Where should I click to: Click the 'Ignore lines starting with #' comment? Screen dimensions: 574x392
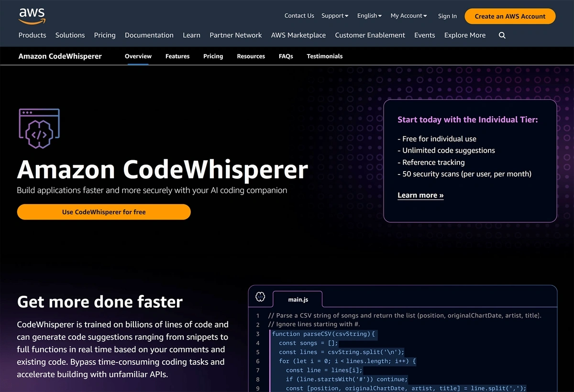click(314, 325)
